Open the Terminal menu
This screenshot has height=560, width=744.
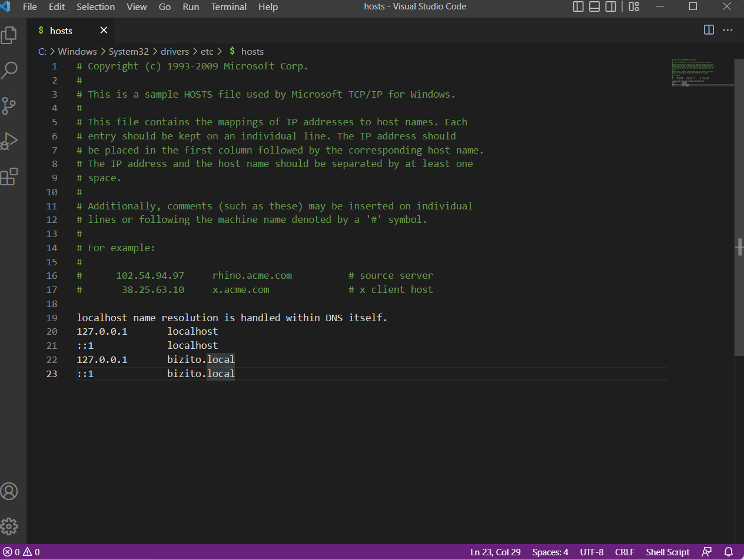[x=229, y=7]
